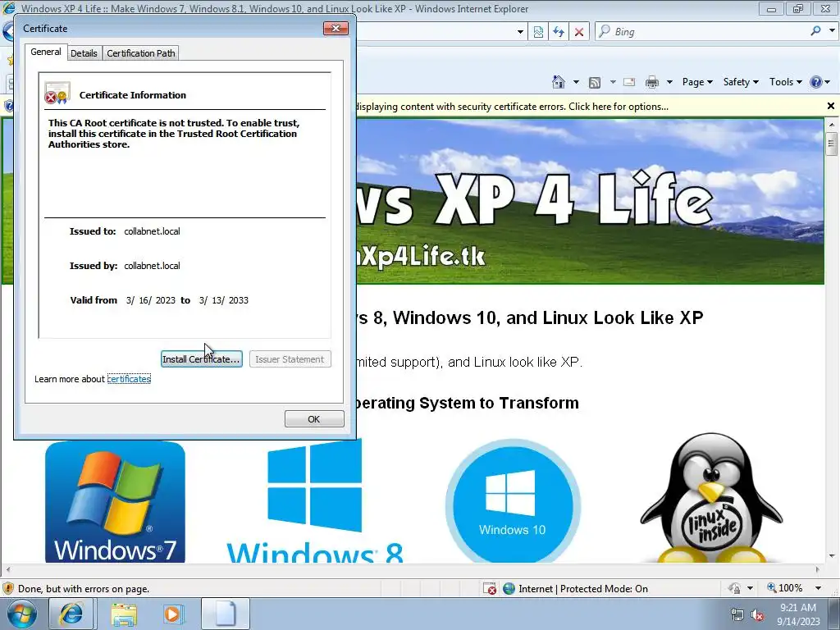
Task: Dismiss the information bar with its X
Action: [831, 106]
